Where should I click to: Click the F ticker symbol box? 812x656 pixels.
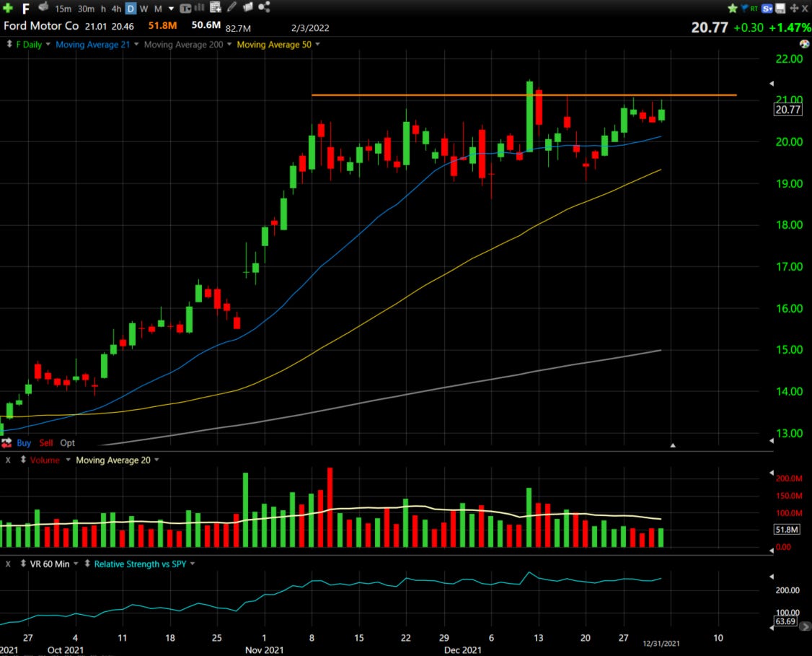pos(25,8)
